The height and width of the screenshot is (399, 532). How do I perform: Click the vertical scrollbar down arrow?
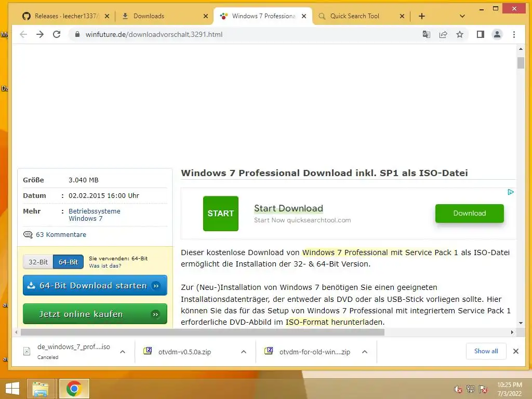pyautogui.click(x=521, y=323)
